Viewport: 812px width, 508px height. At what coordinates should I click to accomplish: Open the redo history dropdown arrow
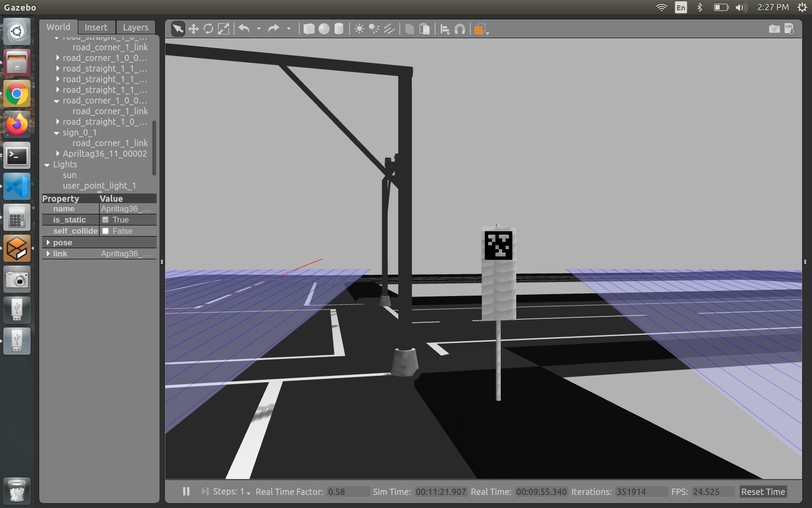(289, 29)
